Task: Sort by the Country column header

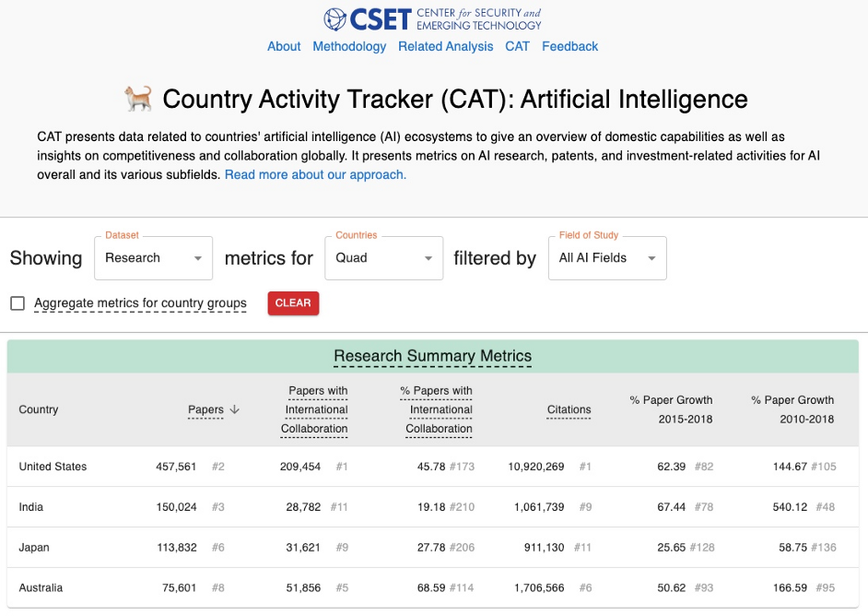Action: (38, 409)
